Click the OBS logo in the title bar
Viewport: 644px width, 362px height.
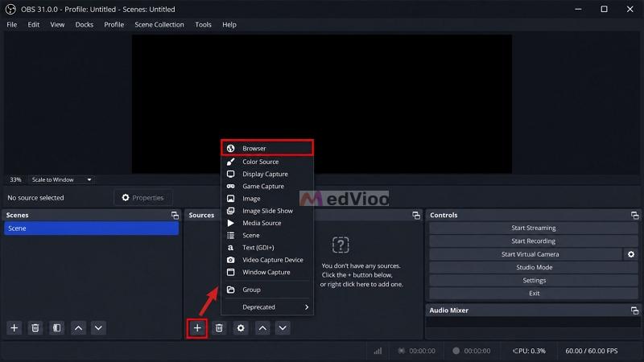tap(10, 9)
